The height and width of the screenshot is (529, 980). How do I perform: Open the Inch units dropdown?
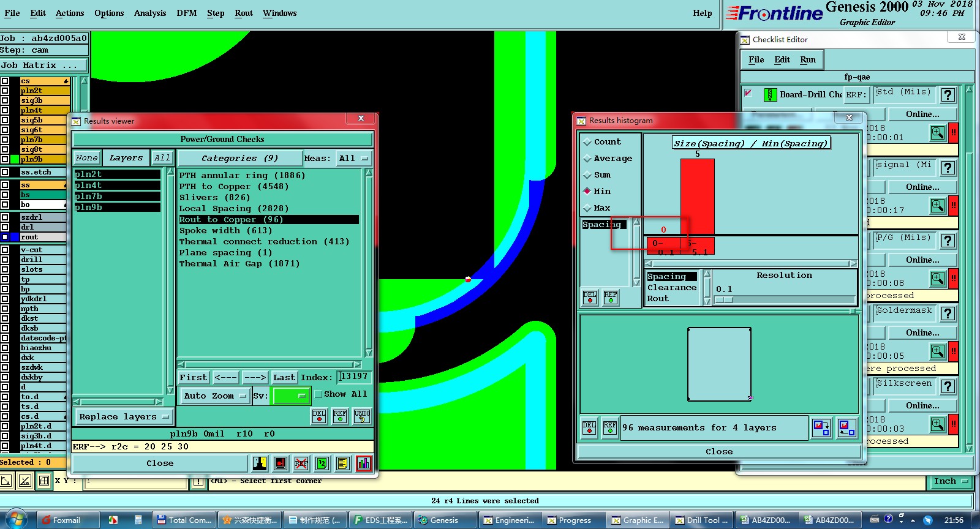click(x=951, y=481)
